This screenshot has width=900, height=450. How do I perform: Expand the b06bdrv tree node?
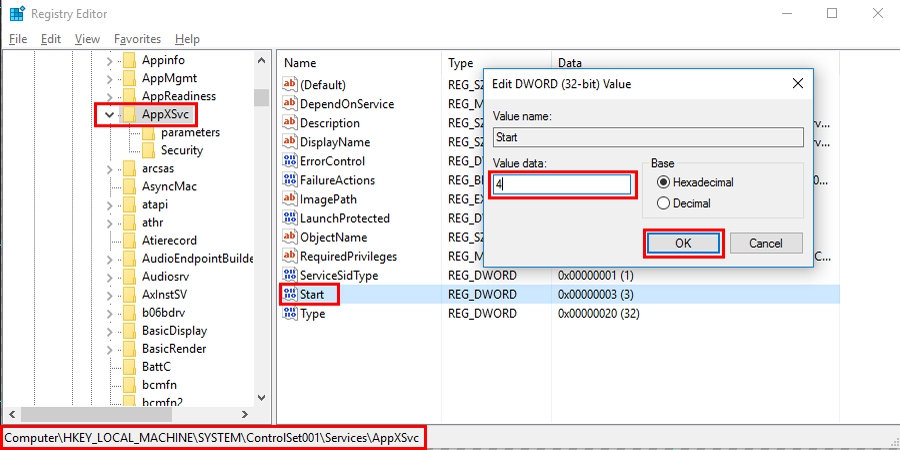point(109,313)
